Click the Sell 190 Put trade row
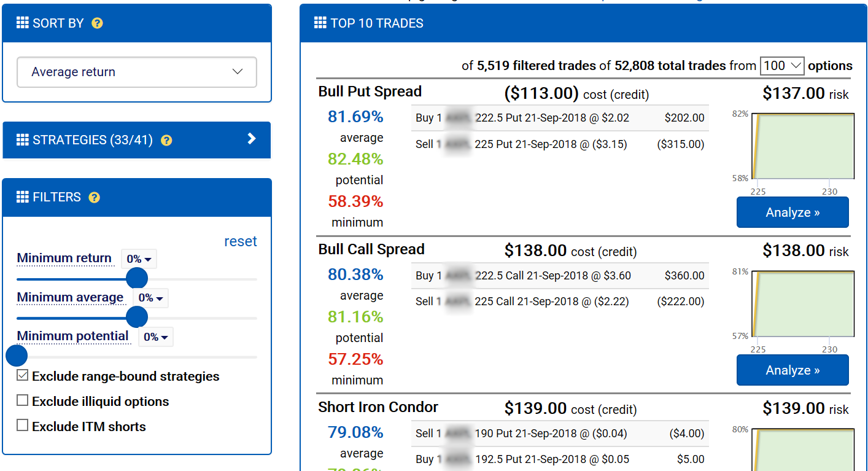 (560, 434)
